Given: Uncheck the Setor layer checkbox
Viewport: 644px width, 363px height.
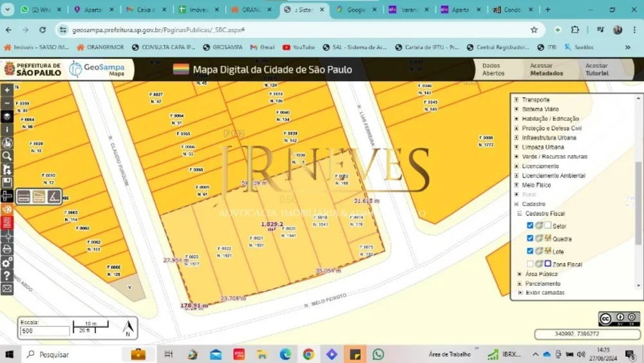Looking at the screenshot, I should pos(530,225).
